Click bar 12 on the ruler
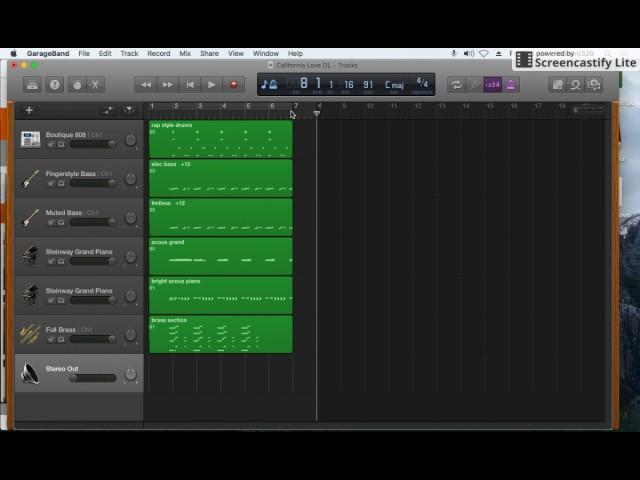Screen dimensions: 640x480 pos(417,107)
